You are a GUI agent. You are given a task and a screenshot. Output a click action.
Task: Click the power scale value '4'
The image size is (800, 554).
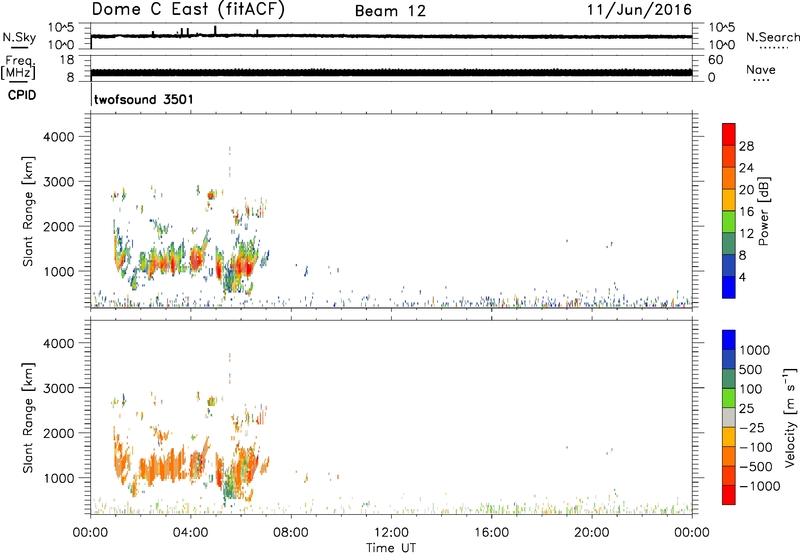pos(742,277)
